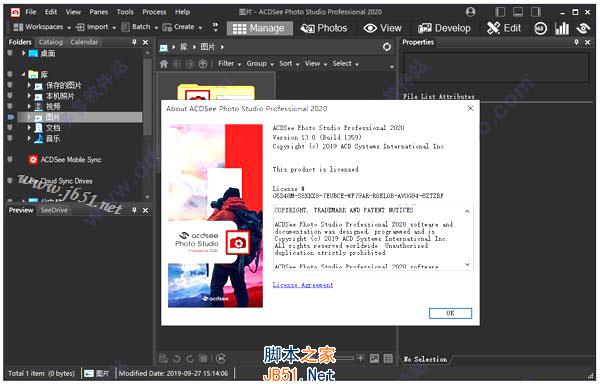Open the Group dropdown

(x=260, y=64)
